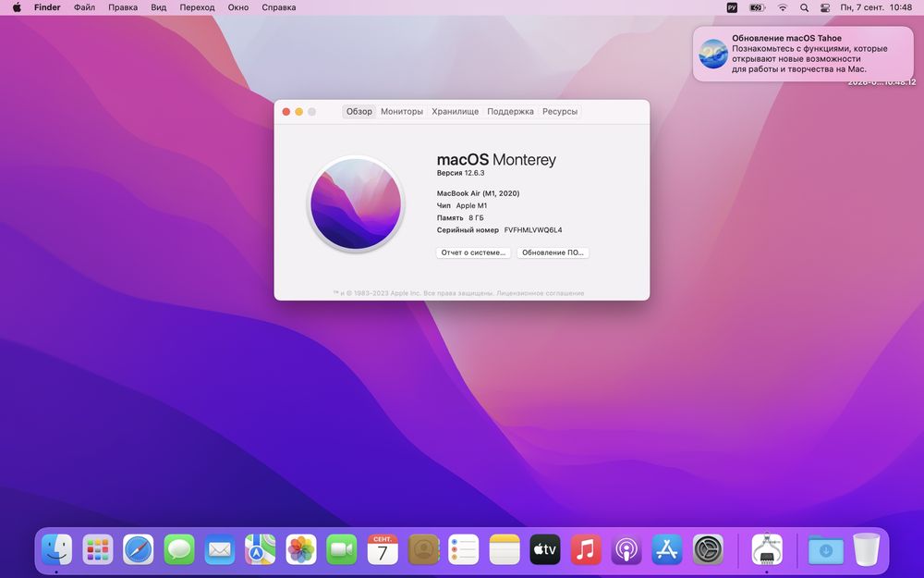Minimize the About This Mac window
924x578 pixels.
(x=299, y=112)
